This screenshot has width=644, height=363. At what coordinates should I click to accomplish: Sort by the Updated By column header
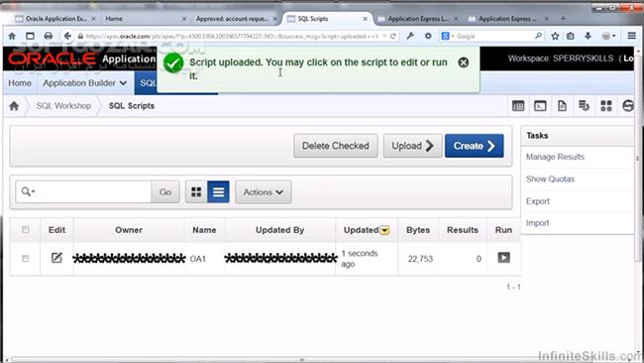pos(279,230)
